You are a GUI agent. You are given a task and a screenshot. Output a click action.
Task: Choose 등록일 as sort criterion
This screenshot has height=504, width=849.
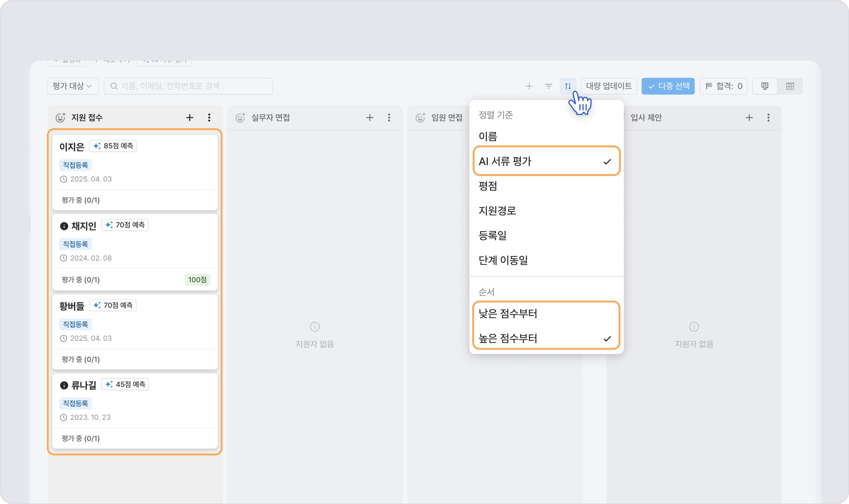(x=546, y=235)
